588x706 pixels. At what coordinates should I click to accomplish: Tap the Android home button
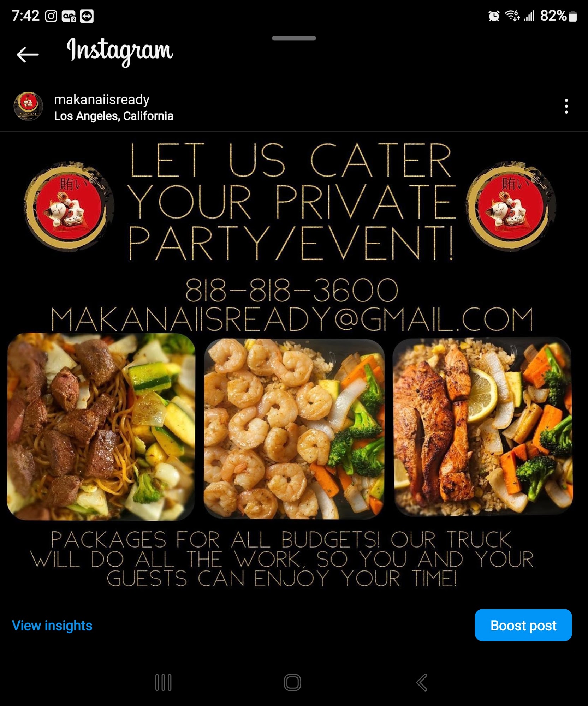coord(292,682)
